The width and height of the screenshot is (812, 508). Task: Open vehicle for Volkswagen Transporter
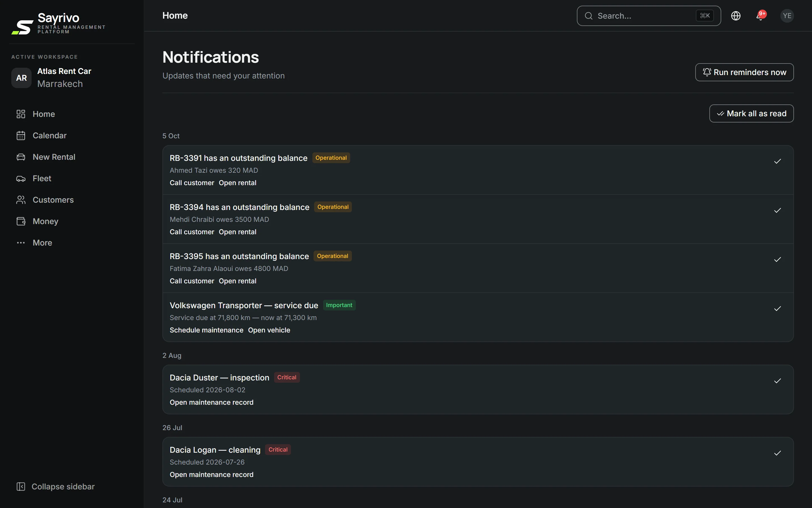[269, 330]
